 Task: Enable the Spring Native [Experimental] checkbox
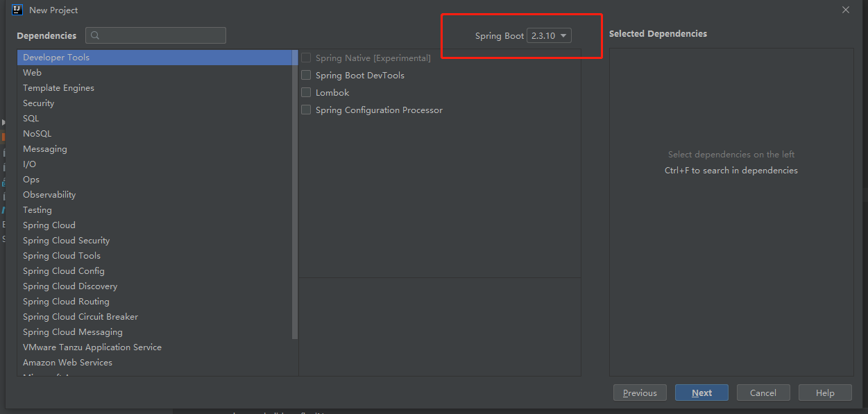point(306,58)
